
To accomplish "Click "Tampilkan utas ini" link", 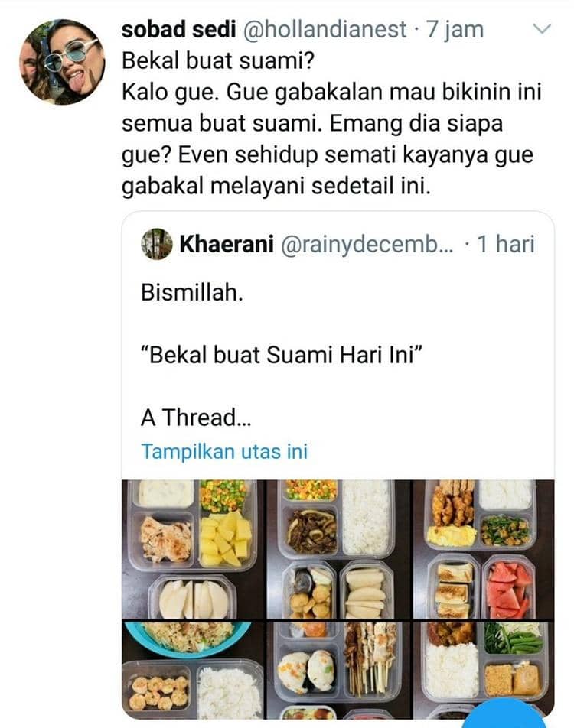I will 224,451.
